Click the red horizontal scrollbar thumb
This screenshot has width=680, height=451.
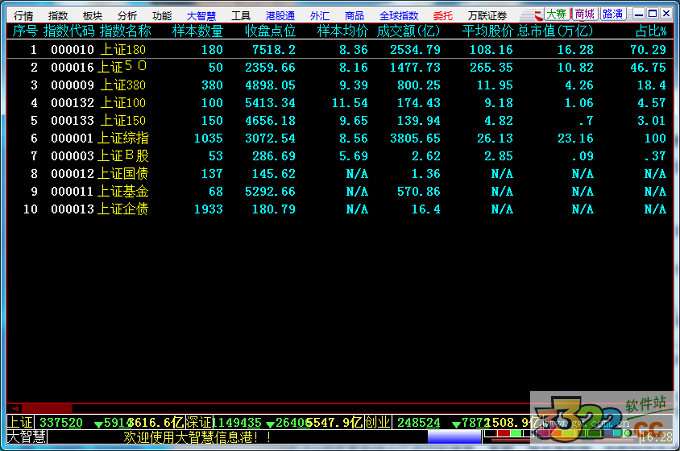click(x=47, y=409)
